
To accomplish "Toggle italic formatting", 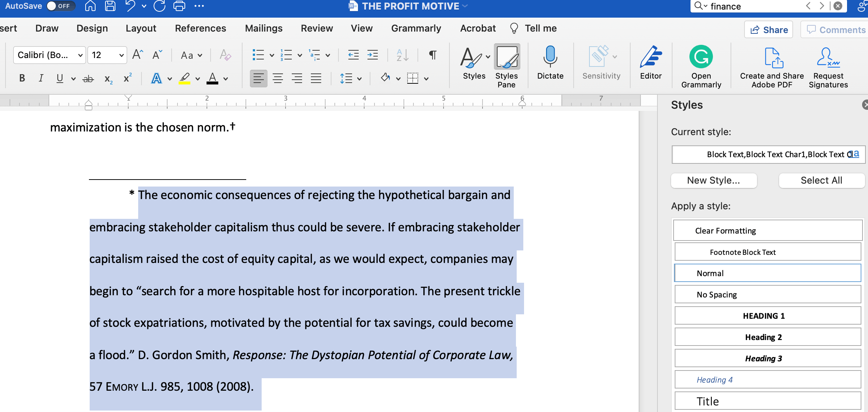I will point(41,78).
